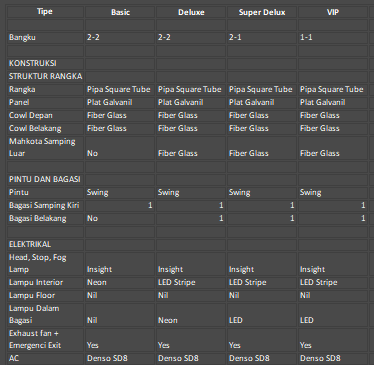This screenshot has height=365, width=374.
Task: Click the Bagasi Belakang No cell under Basic
Action: point(120,218)
